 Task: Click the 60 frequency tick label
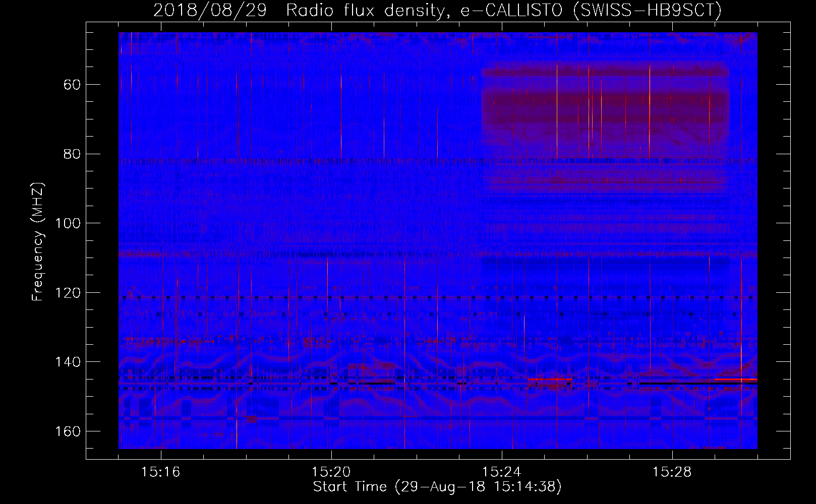tap(72, 85)
